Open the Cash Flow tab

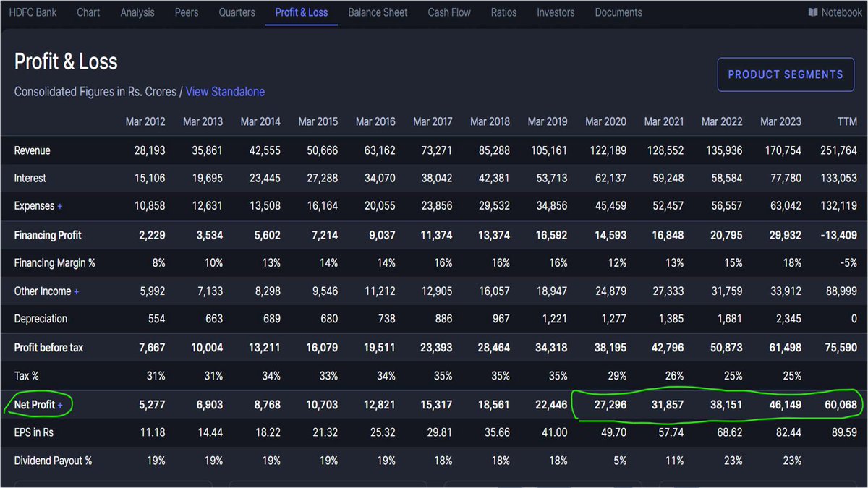[449, 12]
